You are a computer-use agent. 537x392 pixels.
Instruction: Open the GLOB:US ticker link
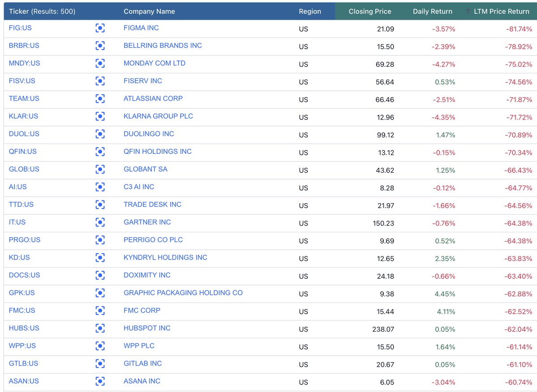click(24, 169)
